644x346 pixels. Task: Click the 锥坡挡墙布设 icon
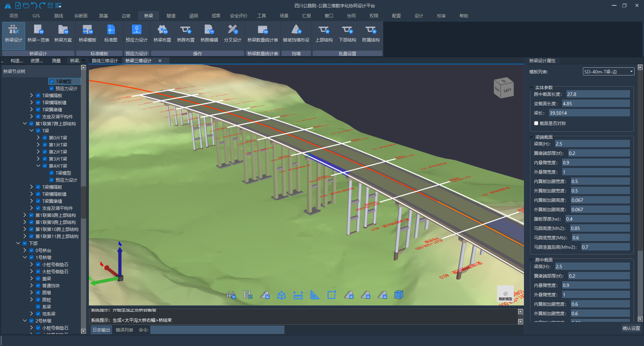(296, 34)
